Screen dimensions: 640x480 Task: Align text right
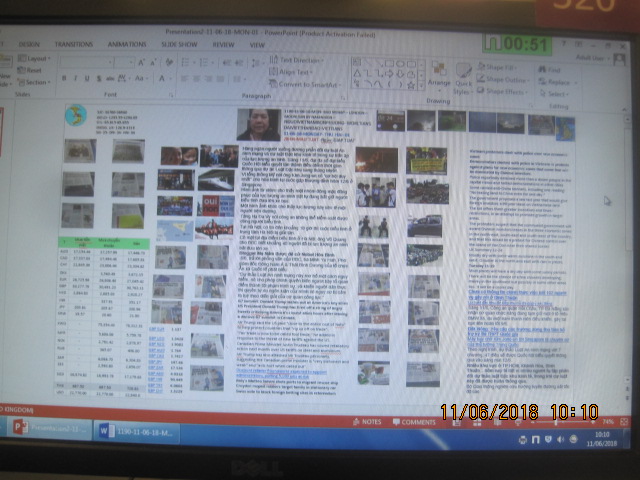coord(208,79)
